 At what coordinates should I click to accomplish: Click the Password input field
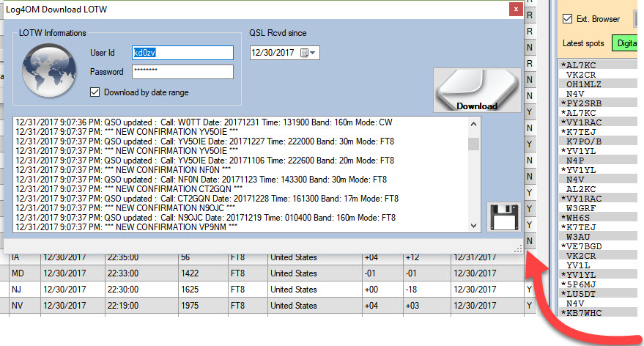(182, 72)
